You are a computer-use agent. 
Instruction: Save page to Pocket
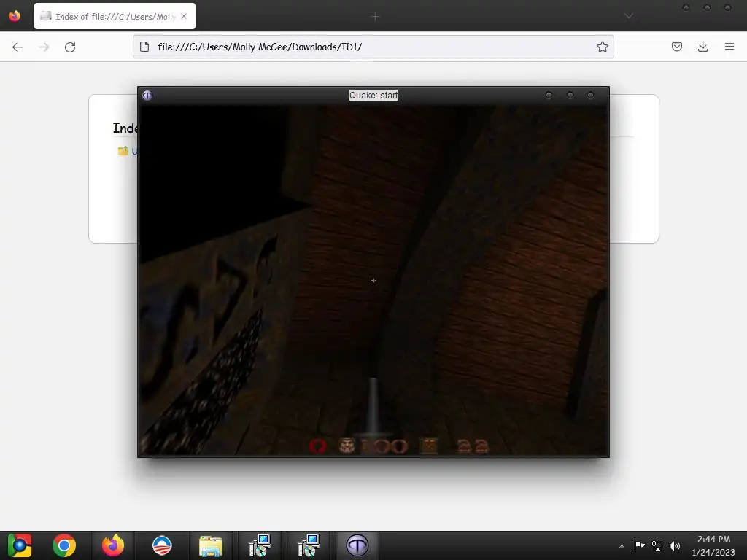(676, 47)
